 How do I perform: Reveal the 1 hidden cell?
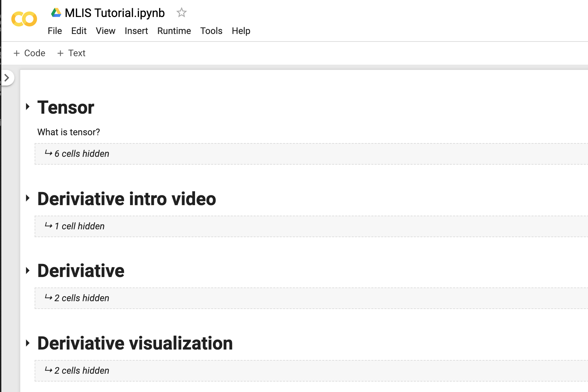79,226
